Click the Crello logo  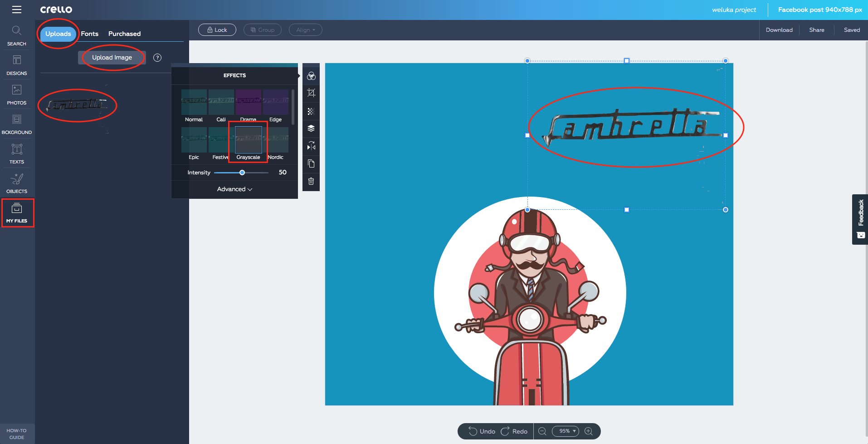point(56,10)
